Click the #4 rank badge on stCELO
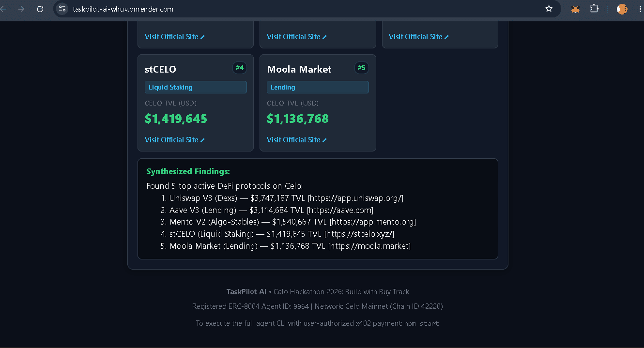 240,68
